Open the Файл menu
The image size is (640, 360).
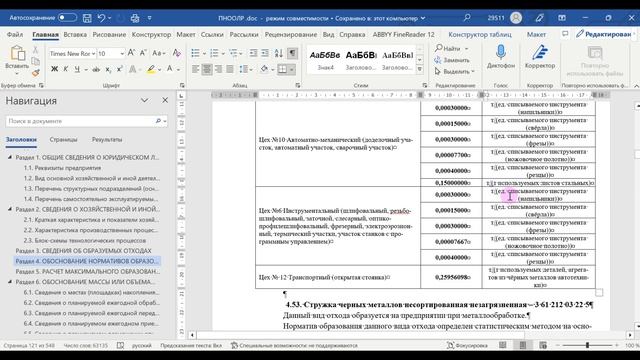(15, 35)
